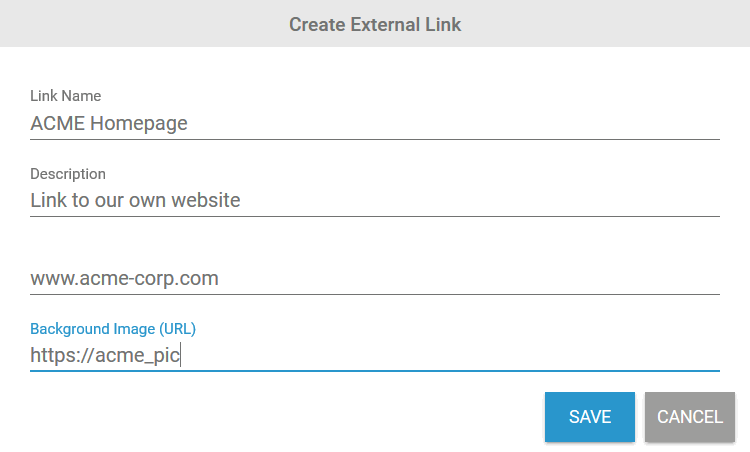
Task: Place cursor on 'ACME Homepage' text
Action: (109, 124)
